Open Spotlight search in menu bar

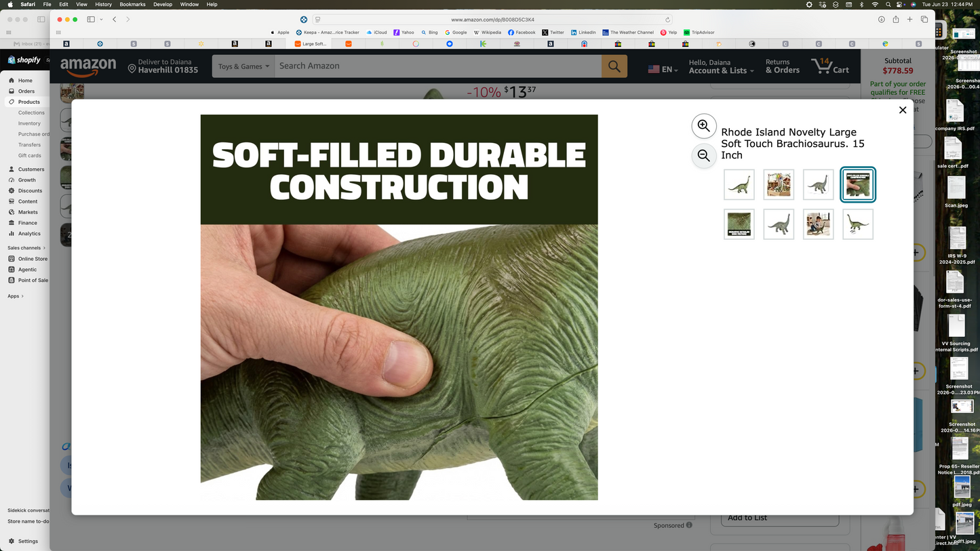pyautogui.click(x=888, y=5)
